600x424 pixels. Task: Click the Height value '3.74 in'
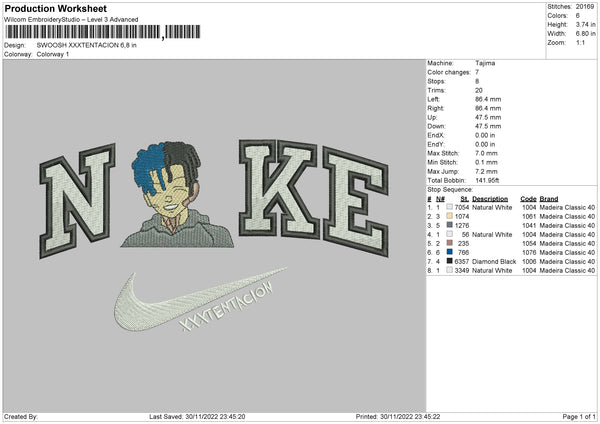585,24
